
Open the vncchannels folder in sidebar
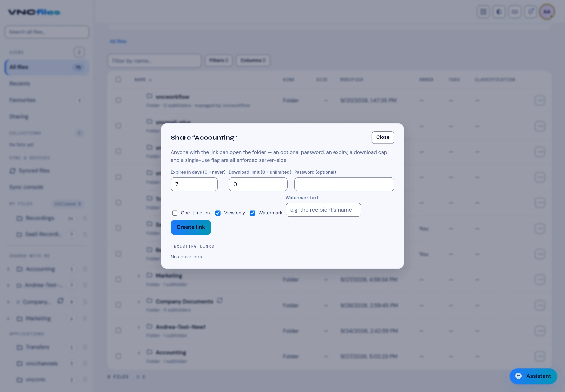(x=42, y=363)
